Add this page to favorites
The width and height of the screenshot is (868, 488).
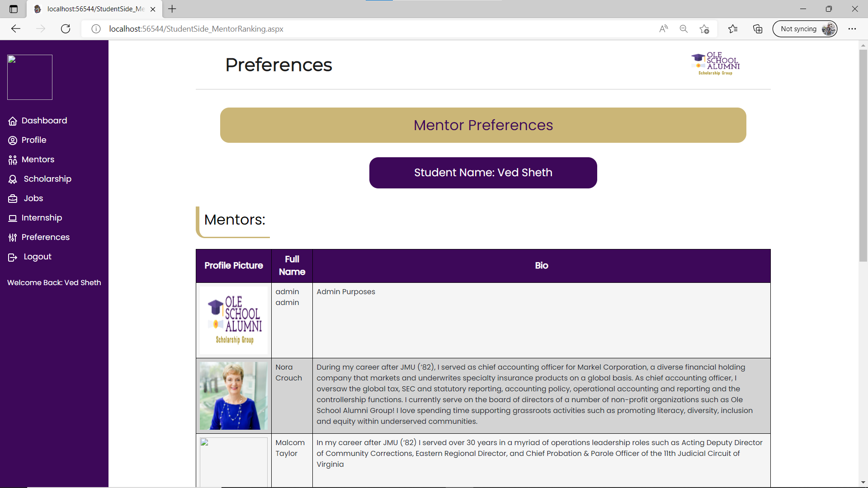coord(704,29)
